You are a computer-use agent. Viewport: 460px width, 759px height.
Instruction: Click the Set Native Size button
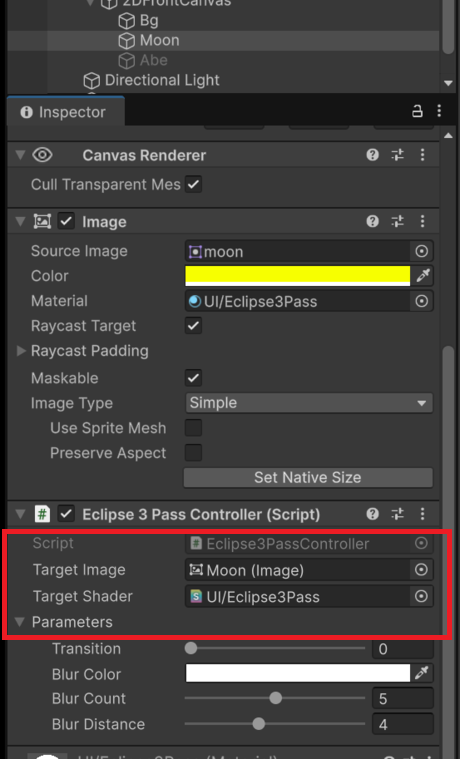pyautogui.click(x=308, y=477)
